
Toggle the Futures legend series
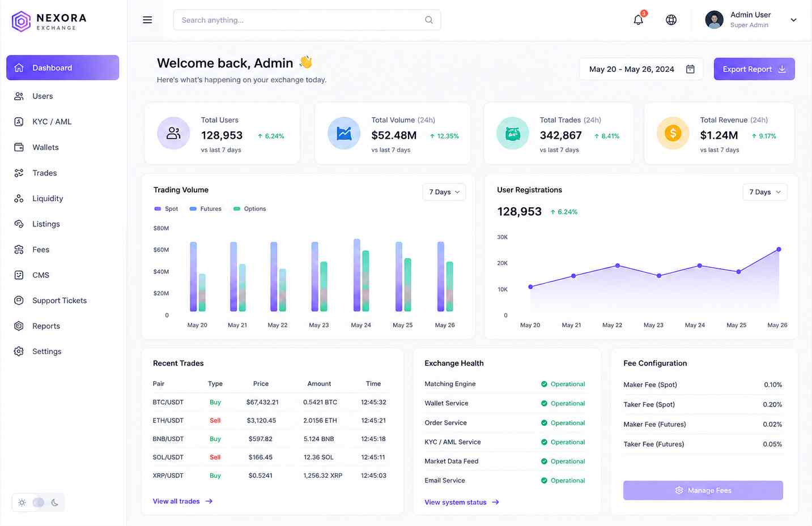205,209
